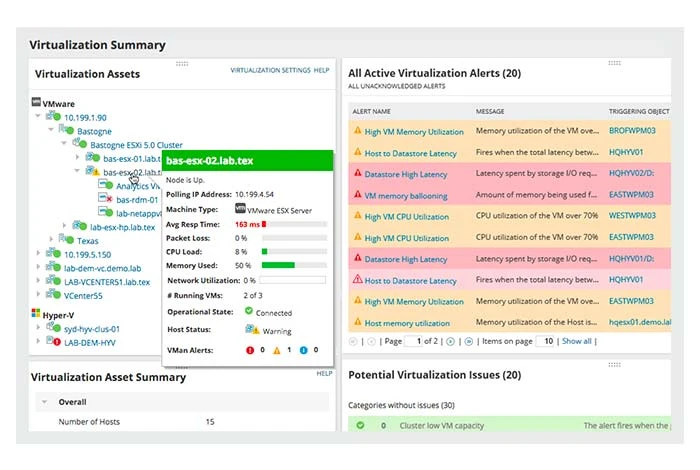Image resolution: width=700 pixels, height=470 pixels.
Task: Click critical icon on VM memory ballooning alert
Action: 358,194
